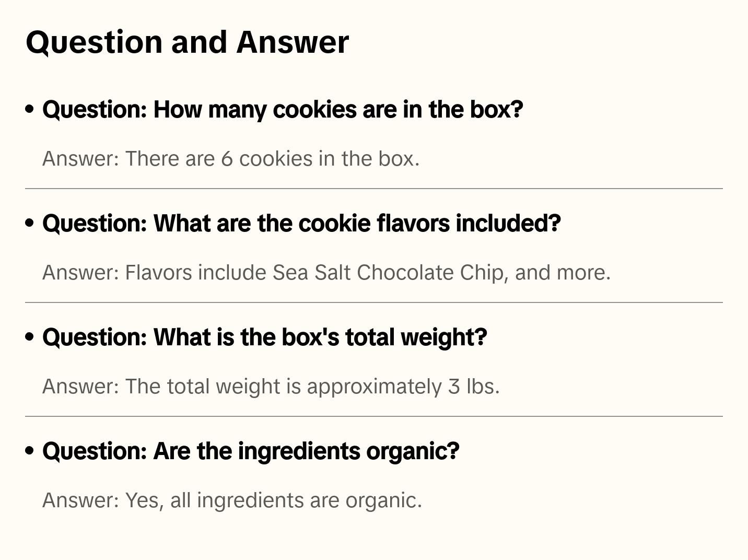Screen dimensions: 748x560
Task: Click the word "Question:" in the first question
Action: 95,110
